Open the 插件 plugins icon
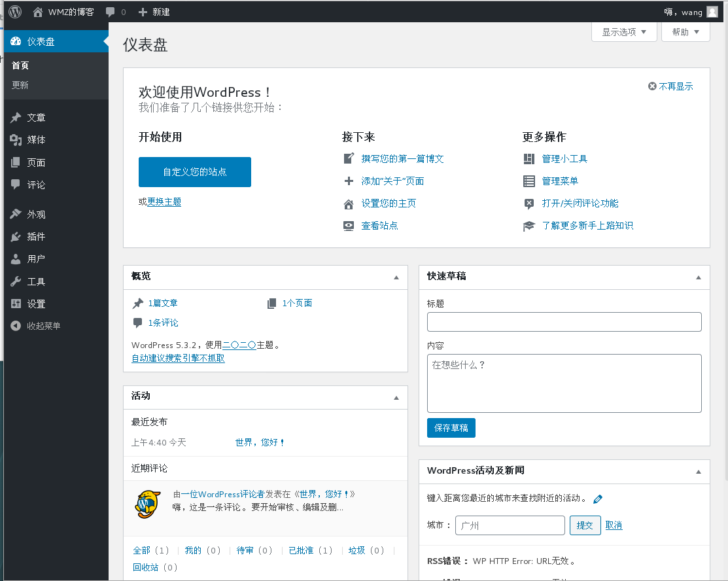Image resolution: width=728 pixels, height=581 pixels. 16,237
